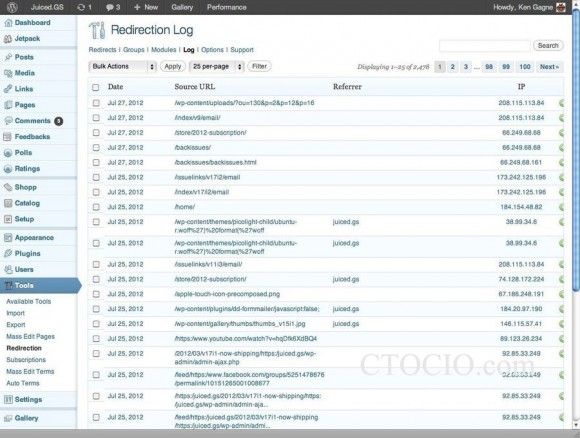Open the Export submenu item
This screenshot has height=438, width=580.
(x=16, y=325)
